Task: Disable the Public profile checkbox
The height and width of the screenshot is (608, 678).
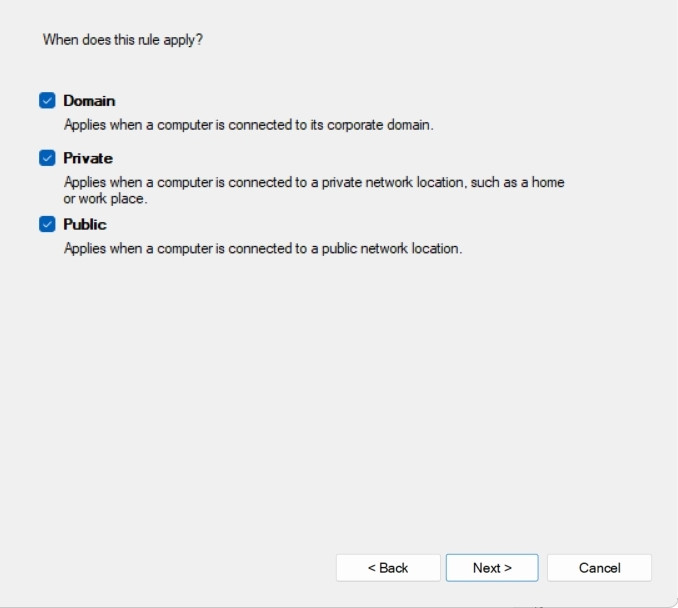Action: pyautogui.click(x=47, y=224)
